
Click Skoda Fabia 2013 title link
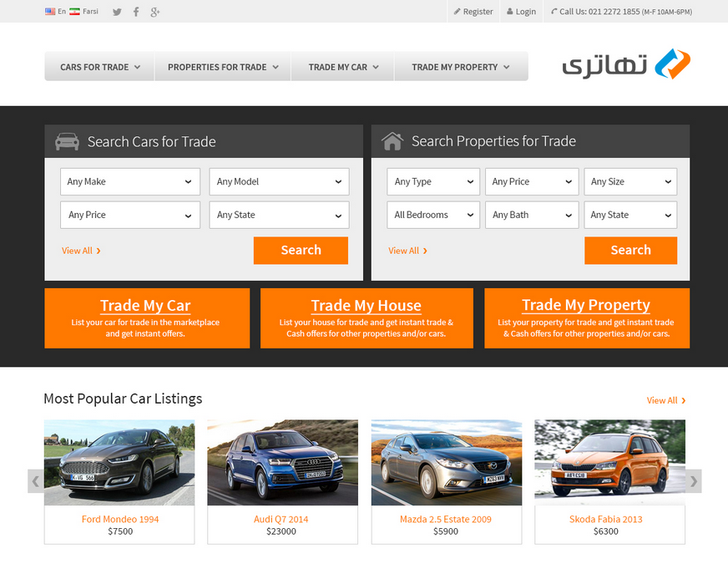pos(606,520)
